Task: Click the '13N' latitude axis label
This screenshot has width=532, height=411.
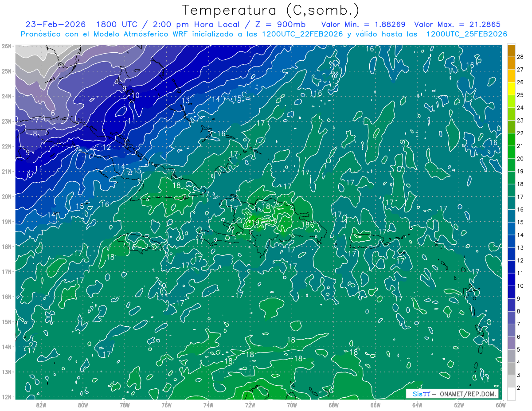Action: [x=7, y=372]
